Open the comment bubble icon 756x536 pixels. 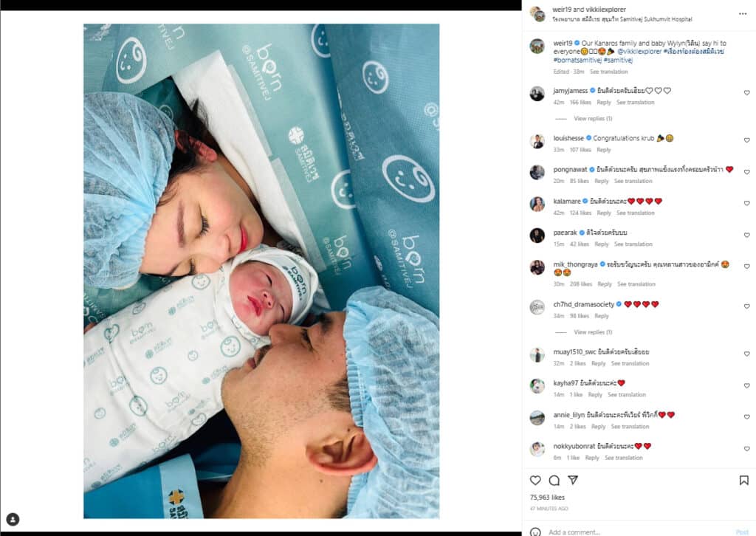pyautogui.click(x=554, y=480)
